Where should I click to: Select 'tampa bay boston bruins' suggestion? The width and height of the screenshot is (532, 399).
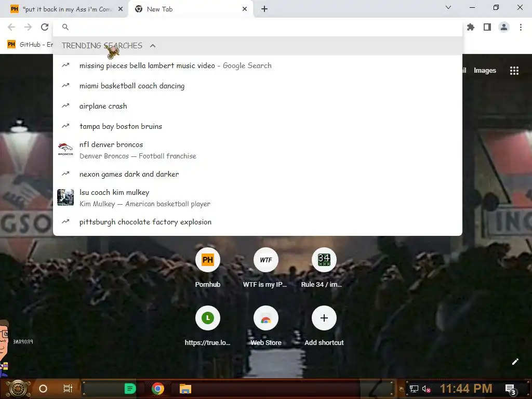click(258, 126)
